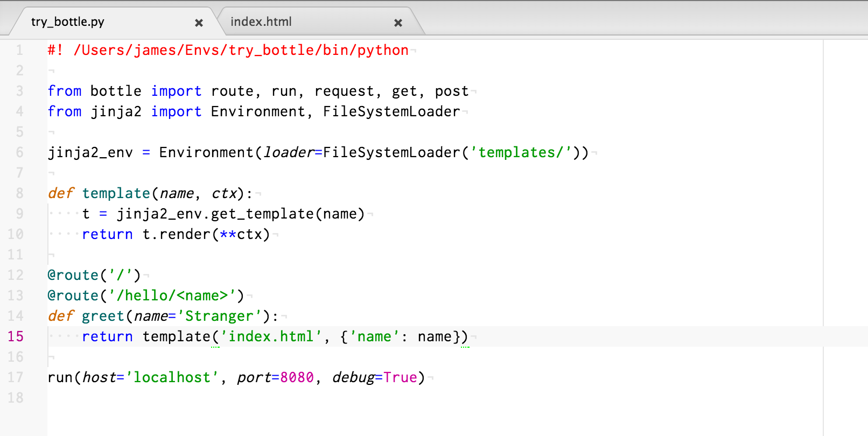Image resolution: width=868 pixels, height=436 pixels.
Task: Click line number 17 in gutter
Action: 16,377
